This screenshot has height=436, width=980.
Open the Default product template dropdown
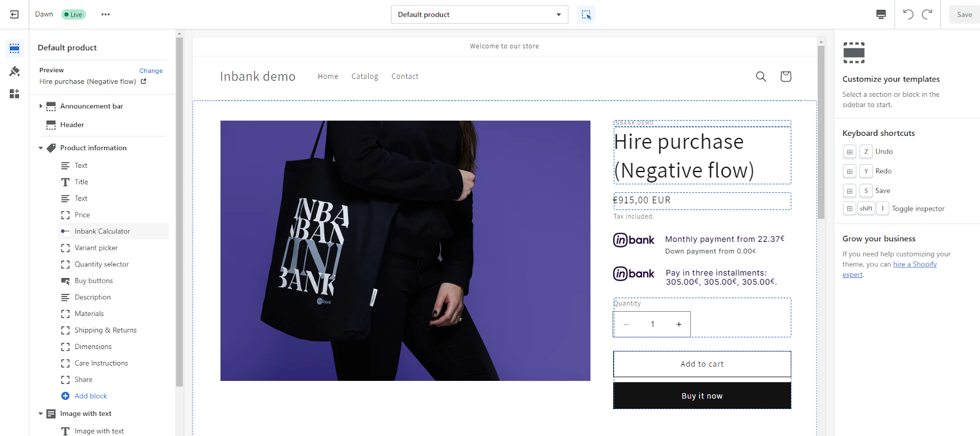point(479,15)
